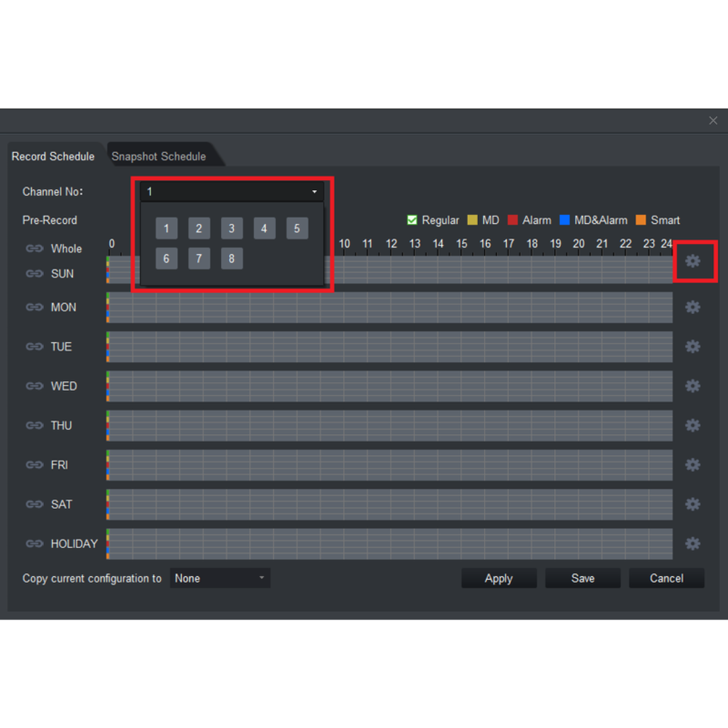This screenshot has width=728, height=728.
Task: Choose channel 4 in the dropdown list
Action: point(264,229)
